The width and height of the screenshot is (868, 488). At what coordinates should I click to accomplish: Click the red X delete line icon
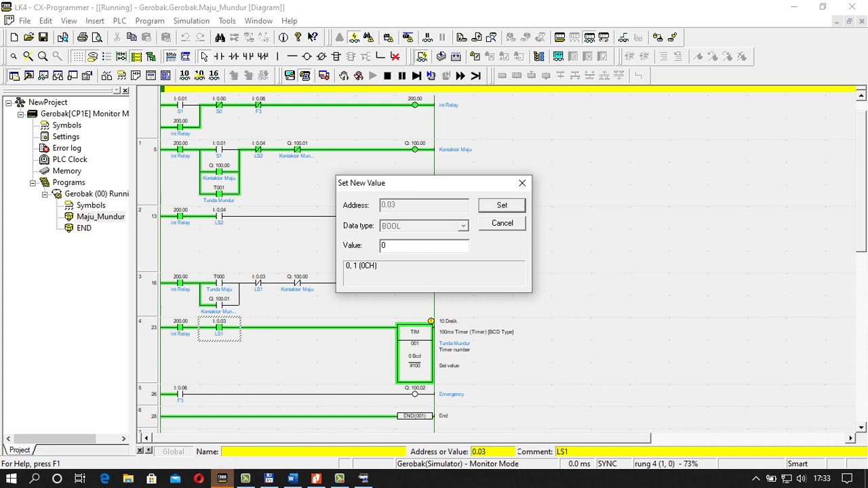(x=395, y=56)
